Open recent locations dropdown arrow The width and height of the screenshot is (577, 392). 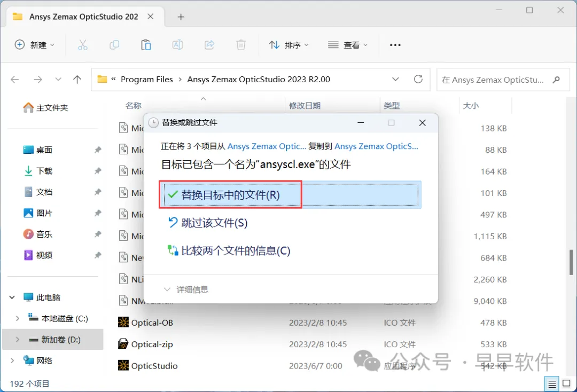tap(58, 80)
